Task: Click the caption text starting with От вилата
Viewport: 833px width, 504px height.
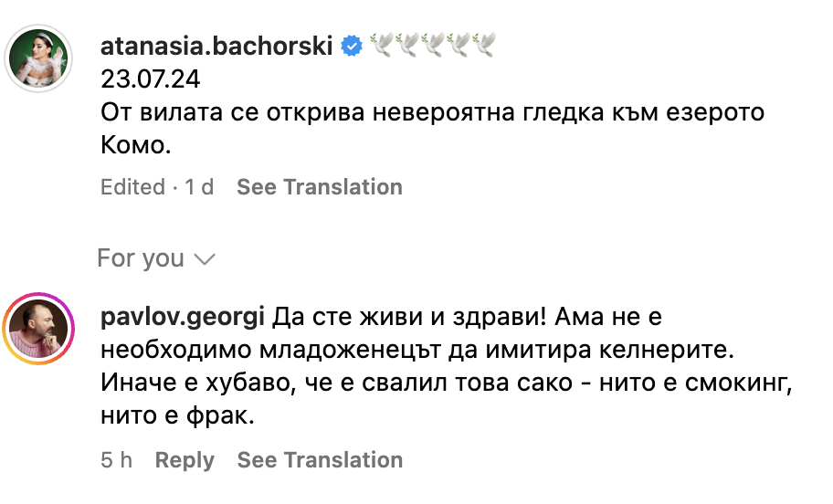Action: pos(429,115)
